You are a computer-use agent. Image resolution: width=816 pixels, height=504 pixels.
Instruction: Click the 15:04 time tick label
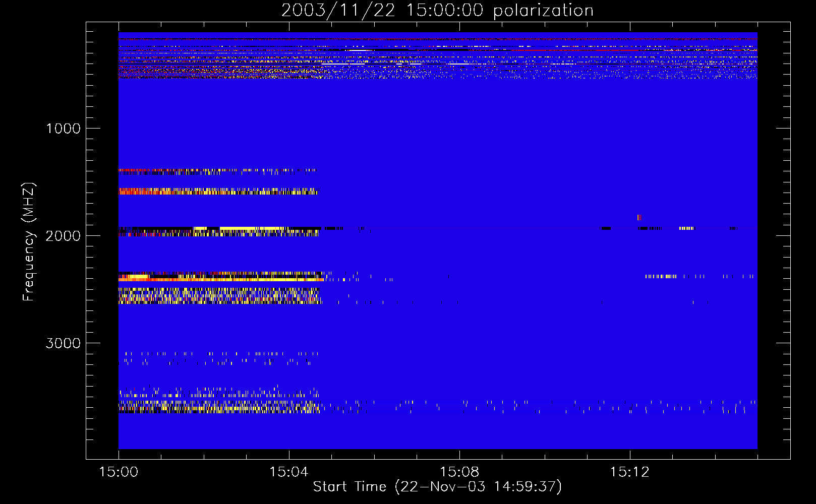tap(288, 472)
